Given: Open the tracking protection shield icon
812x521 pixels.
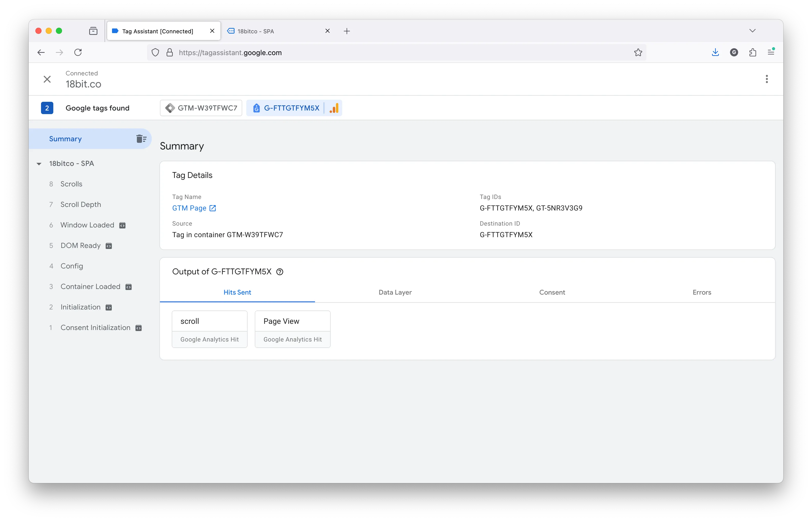Looking at the screenshot, I should 155,53.
